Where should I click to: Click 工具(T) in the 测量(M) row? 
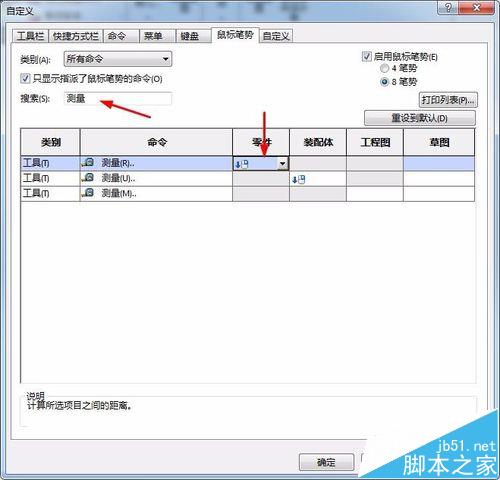36,193
